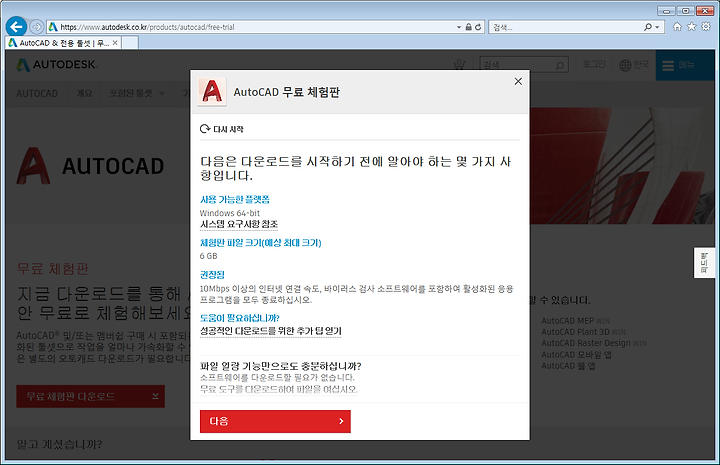720x465 pixels.
Task: Click the 사용 가능한 플랫폼 heading text
Action: pyautogui.click(x=235, y=199)
